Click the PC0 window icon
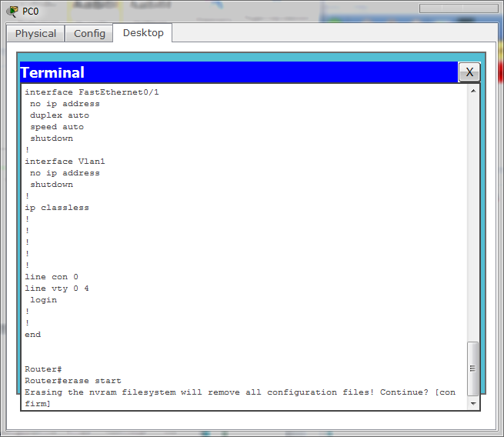504x437 pixels. point(12,12)
